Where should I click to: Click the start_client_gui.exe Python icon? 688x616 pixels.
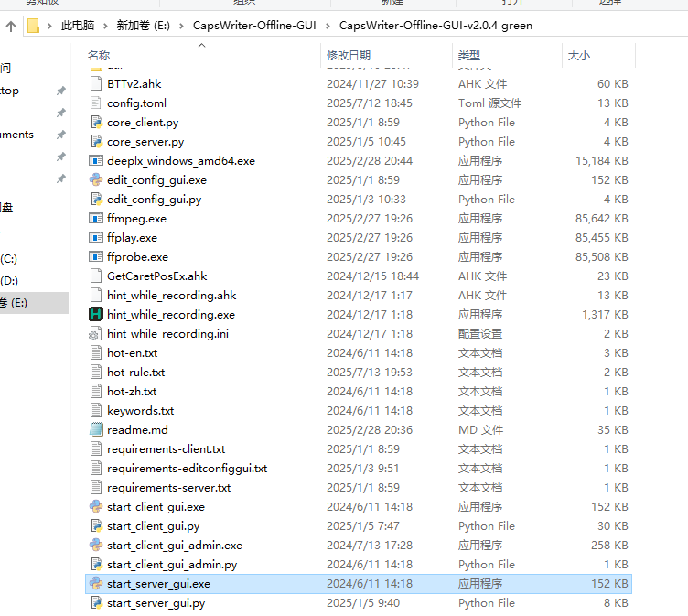pos(96,507)
